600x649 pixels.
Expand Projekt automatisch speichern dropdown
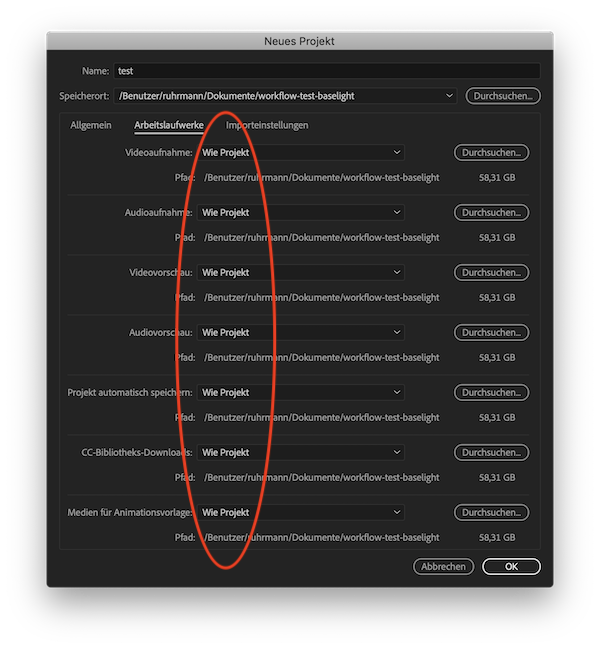click(301, 393)
